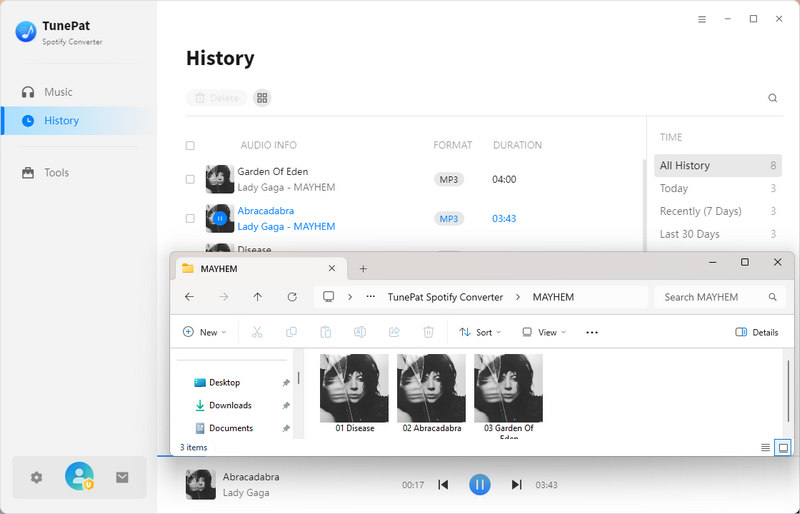Check the select-all checkbox beside AUDIO INFO
Viewport: 800px width, 514px height.
(x=190, y=145)
